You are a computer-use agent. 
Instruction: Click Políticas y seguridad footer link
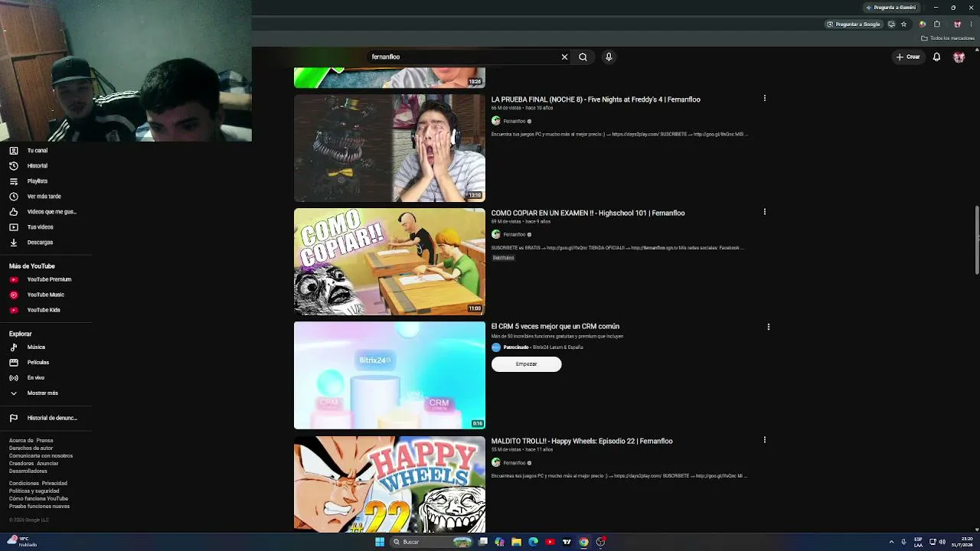pos(34,491)
